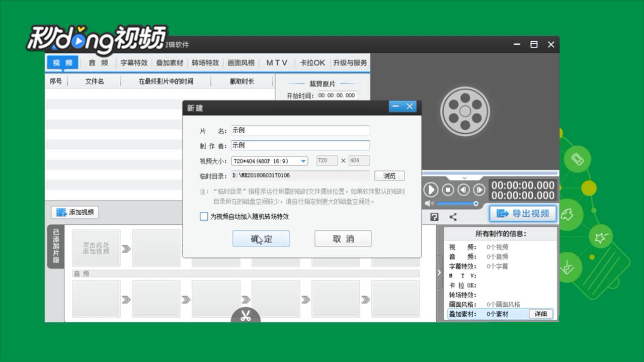Click the preview progress bar
The height and width of the screenshot is (362, 644).
click(x=490, y=172)
